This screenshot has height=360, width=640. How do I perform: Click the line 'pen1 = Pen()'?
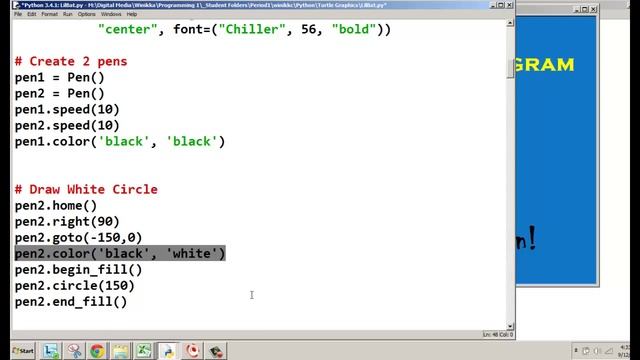60,78
